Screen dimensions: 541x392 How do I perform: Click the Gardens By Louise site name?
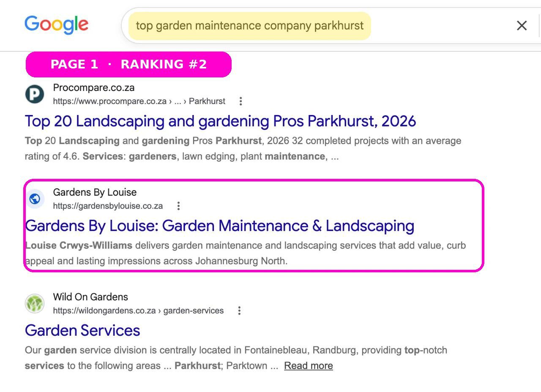[95, 192]
